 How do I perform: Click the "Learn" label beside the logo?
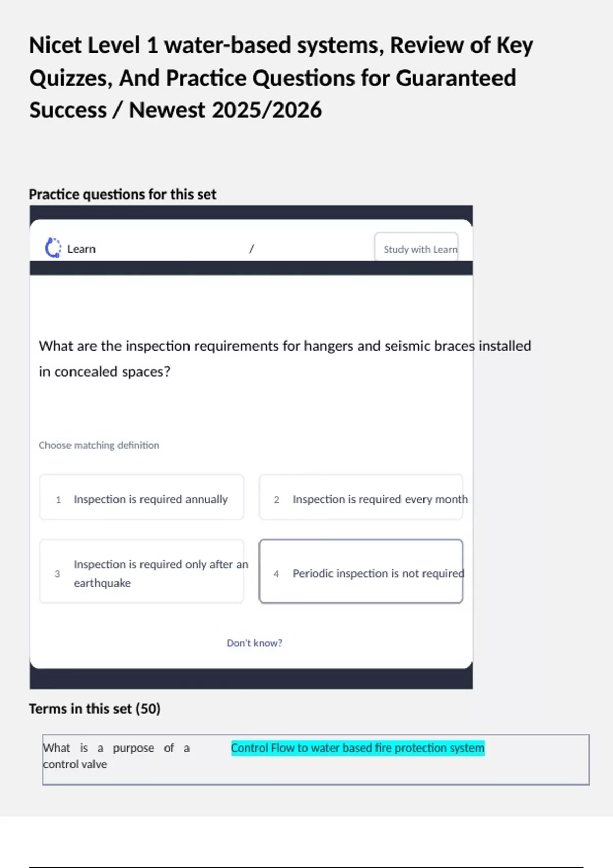(x=81, y=249)
